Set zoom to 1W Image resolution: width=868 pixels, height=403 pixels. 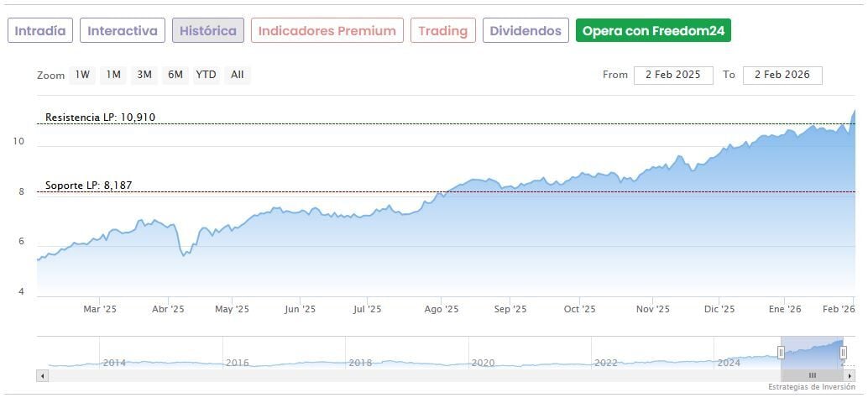pos(82,75)
